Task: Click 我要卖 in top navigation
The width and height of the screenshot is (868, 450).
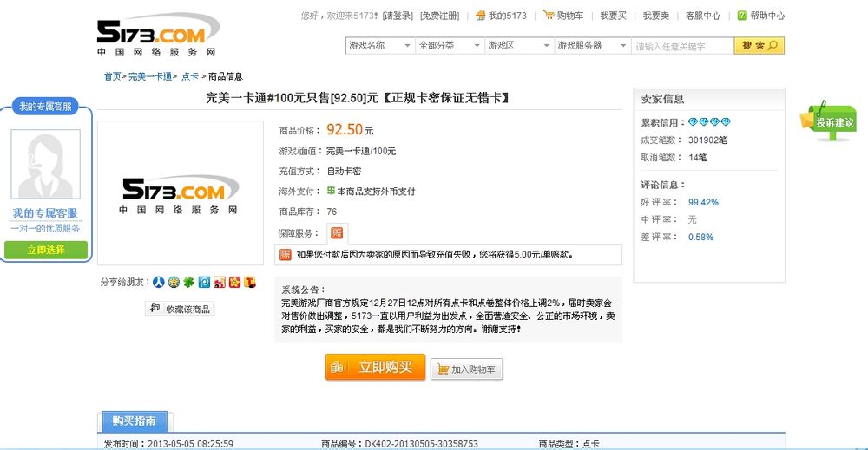Action: click(x=656, y=16)
